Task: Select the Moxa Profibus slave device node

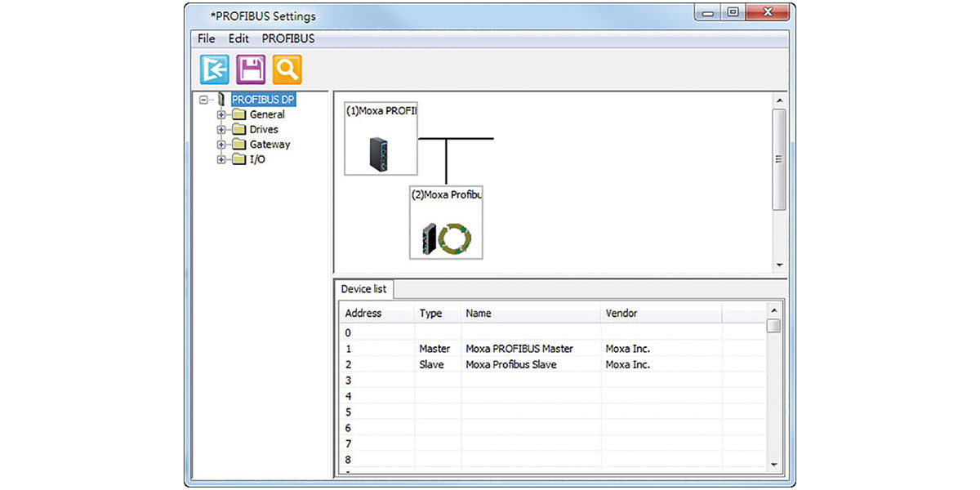Action: (446, 222)
